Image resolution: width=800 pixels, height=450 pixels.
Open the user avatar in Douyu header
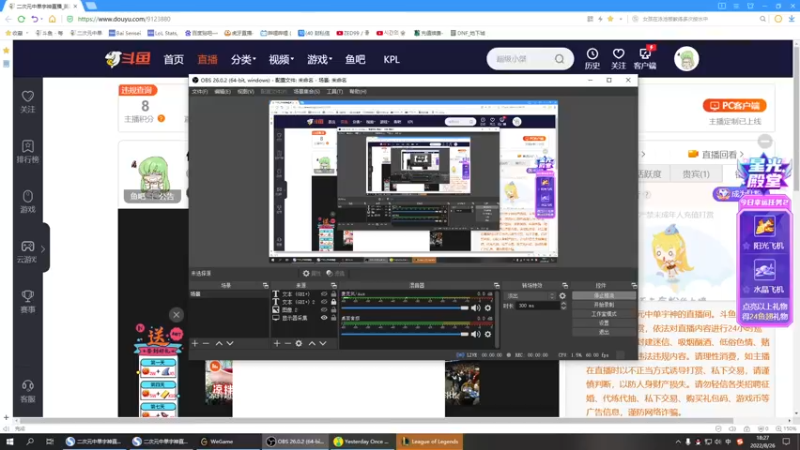coord(686,59)
